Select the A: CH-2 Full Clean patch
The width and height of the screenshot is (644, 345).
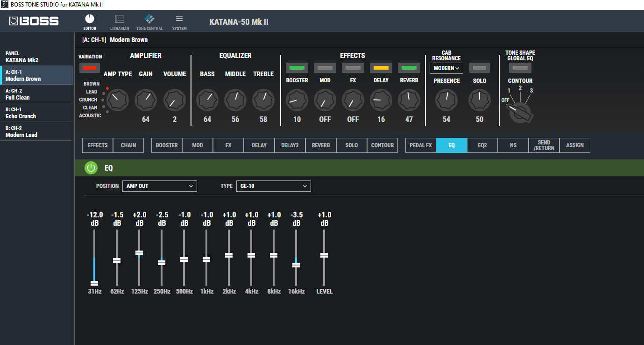[36, 94]
